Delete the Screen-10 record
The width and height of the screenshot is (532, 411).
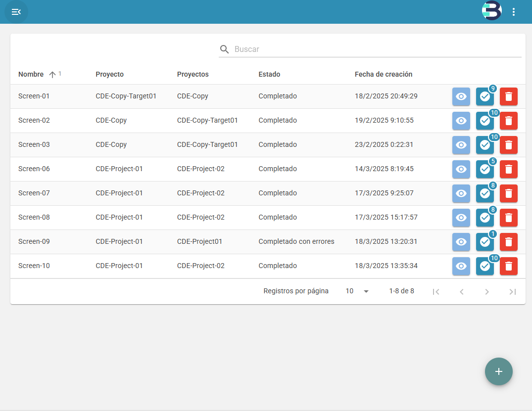[x=509, y=266]
